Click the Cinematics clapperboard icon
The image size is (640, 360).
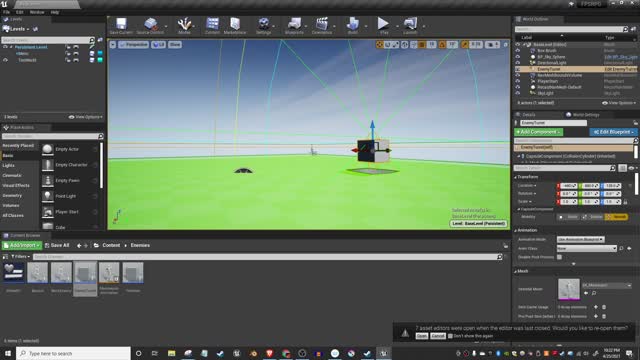coord(322,24)
